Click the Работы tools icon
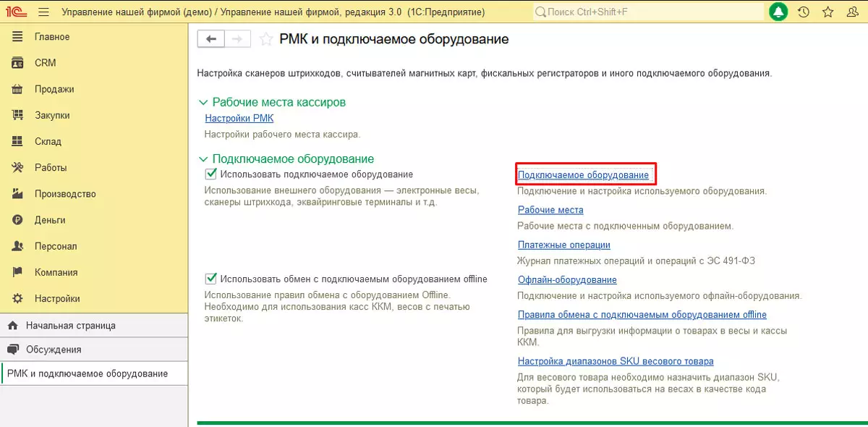This screenshot has width=868, height=427. pyautogui.click(x=18, y=167)
